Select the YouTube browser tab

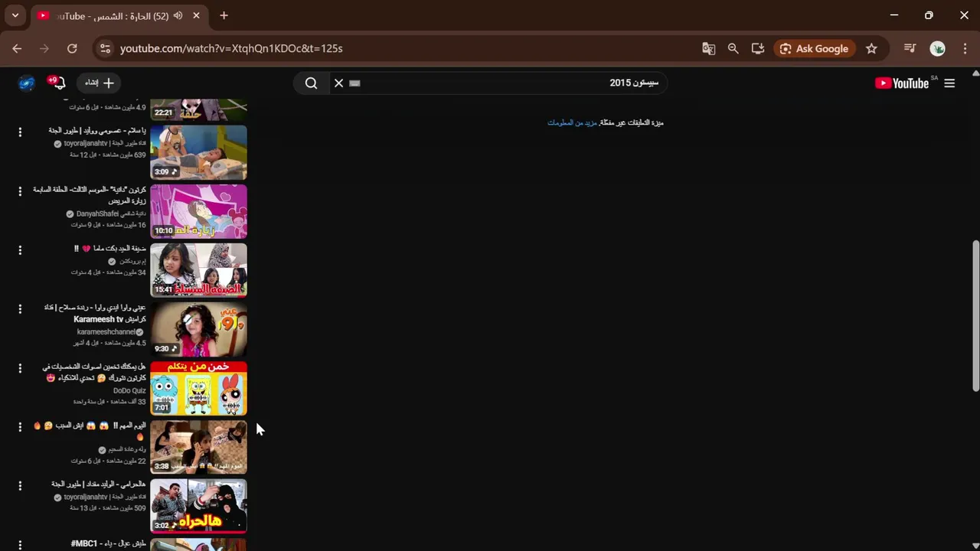(119, 15)
